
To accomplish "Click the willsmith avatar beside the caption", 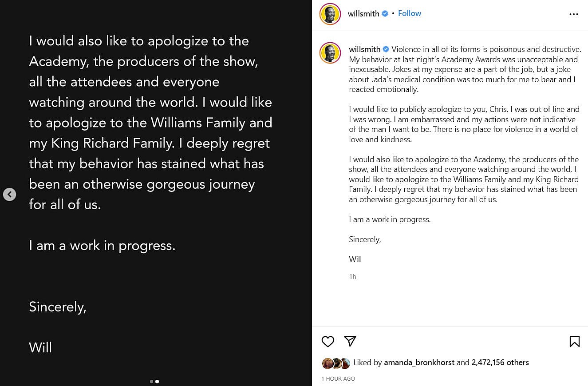I will pyautogui.click(x=330, y=53).
